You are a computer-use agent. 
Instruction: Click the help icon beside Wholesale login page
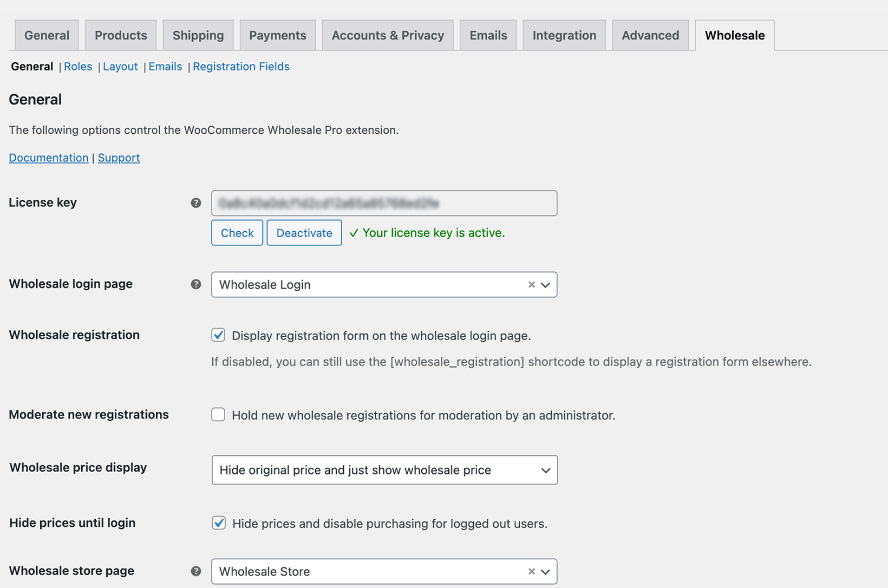[195, 284]
